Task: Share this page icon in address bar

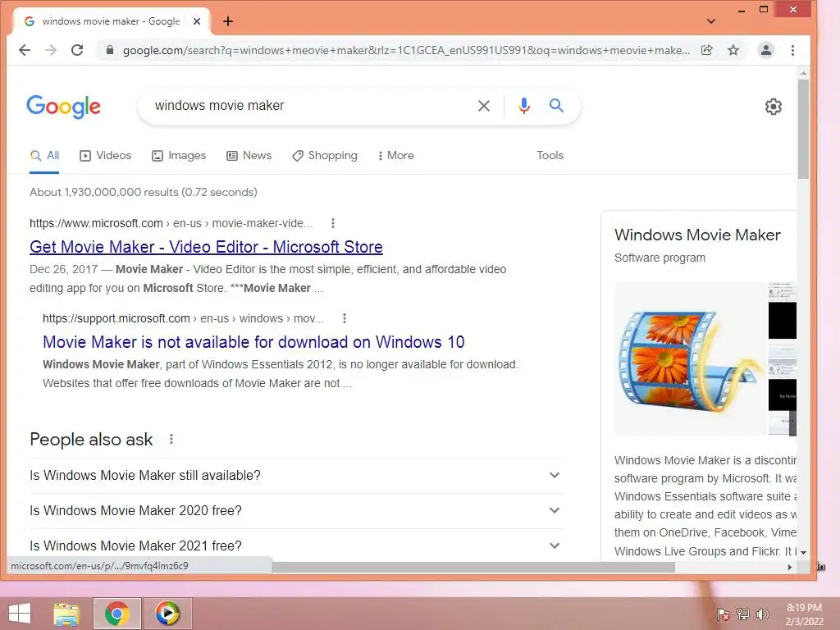Action: [x=707, y=50]
